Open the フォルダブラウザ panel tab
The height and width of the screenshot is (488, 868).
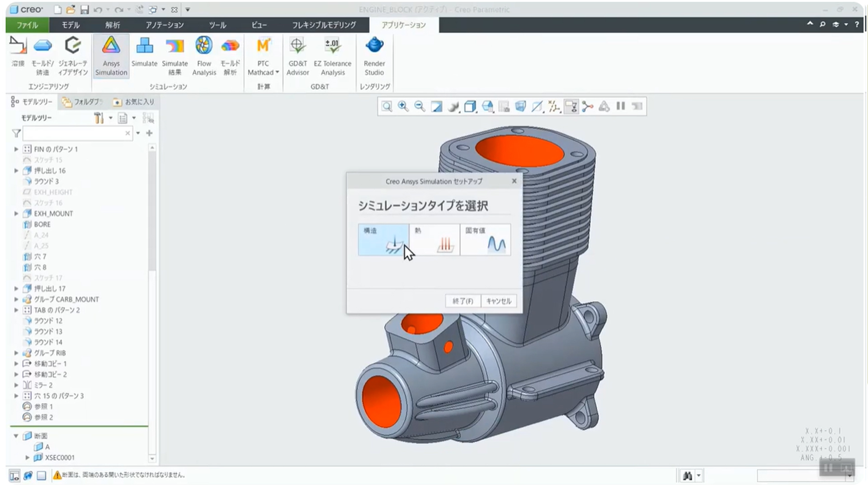pyautogui.click(x=82, y=102)
